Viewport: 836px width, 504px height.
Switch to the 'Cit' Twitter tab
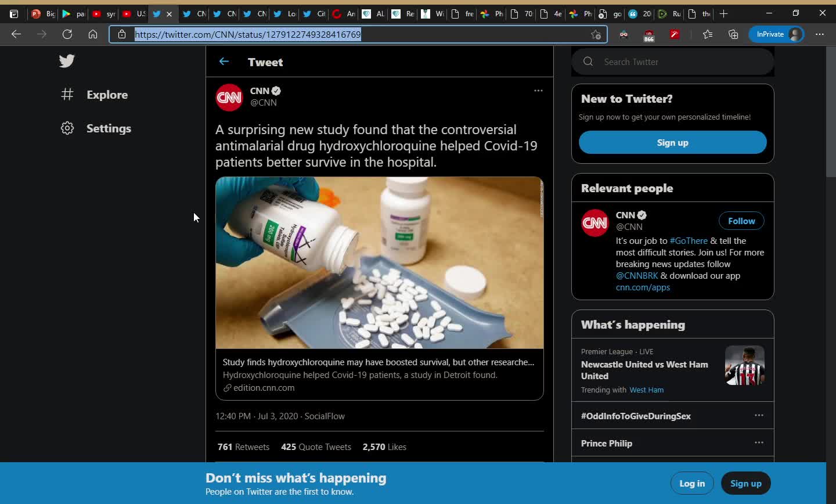coord(315,13)
